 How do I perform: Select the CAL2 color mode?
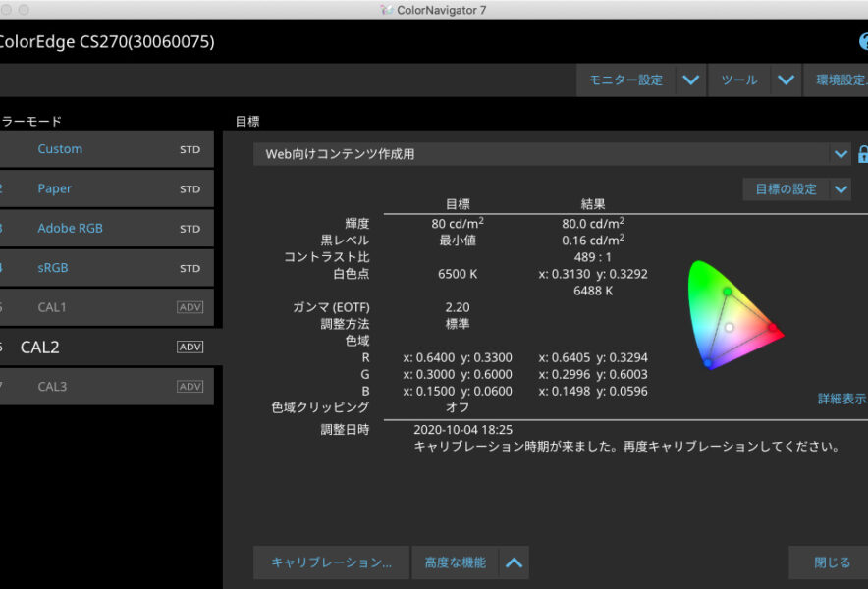pos(111,348)
